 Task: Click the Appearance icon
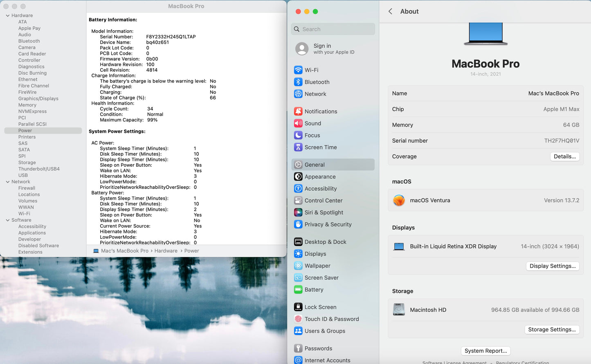(298, 176)
